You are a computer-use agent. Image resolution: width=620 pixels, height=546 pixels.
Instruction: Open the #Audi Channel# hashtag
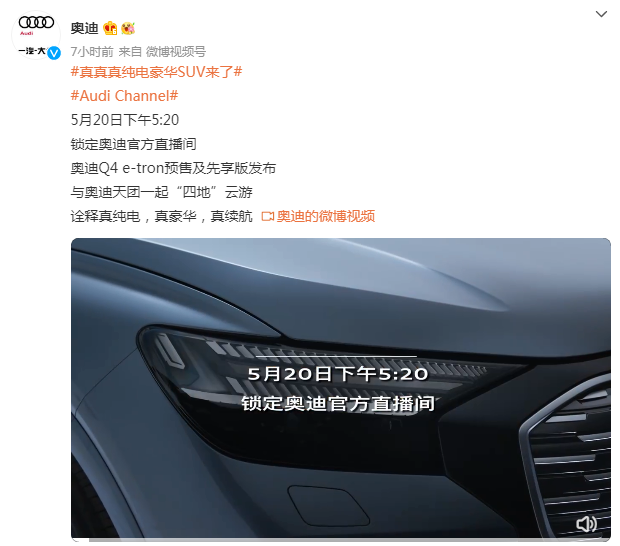[125, 96]
